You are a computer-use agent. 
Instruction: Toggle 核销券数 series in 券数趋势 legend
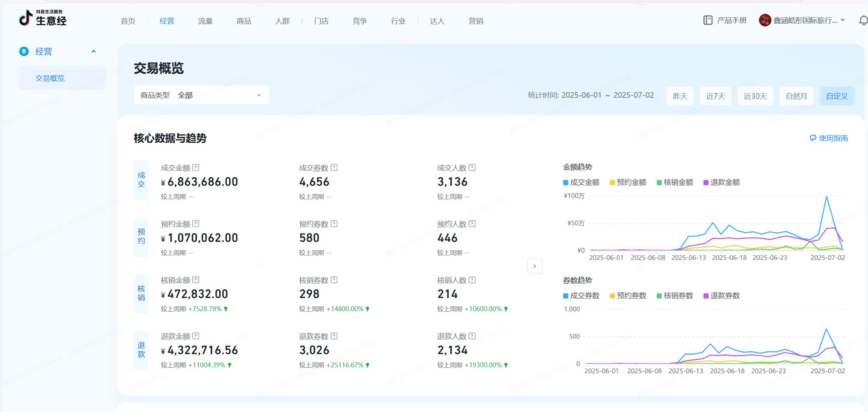pyautogui.click(x=675, y=296)
